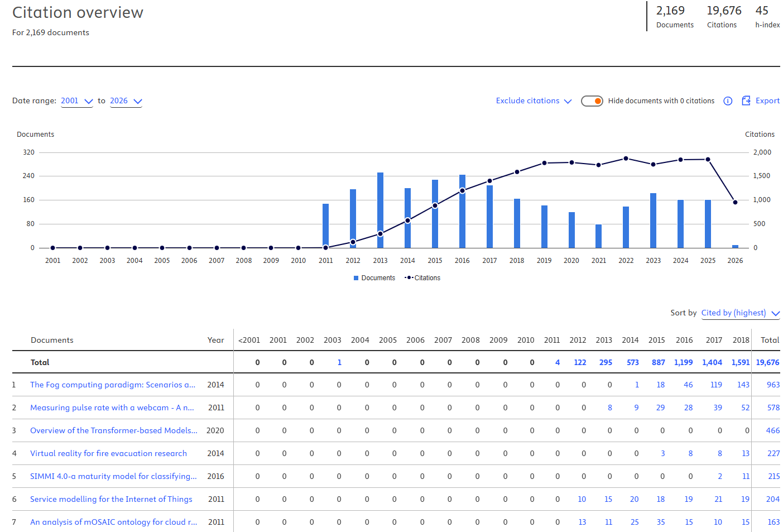
Task: Click the Documents legend blue square
Action: click(356, 278)
